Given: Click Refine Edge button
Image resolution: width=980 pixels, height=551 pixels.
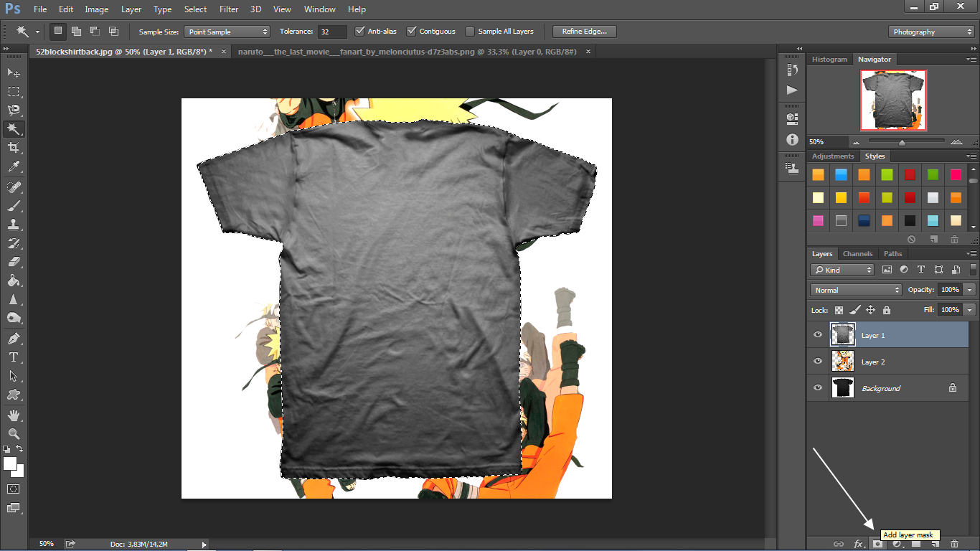Looking at the screenshot, I should coord(585,32).
